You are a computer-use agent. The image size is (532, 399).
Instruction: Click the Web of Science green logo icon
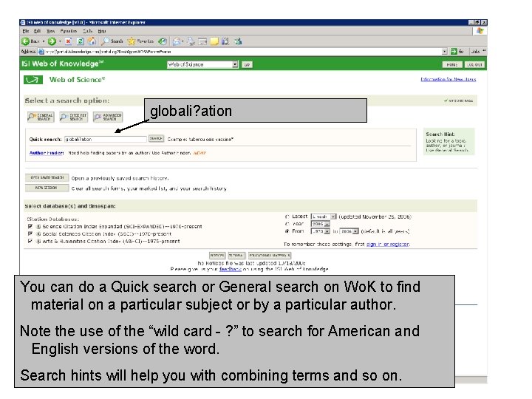click(x=33, y=80)
